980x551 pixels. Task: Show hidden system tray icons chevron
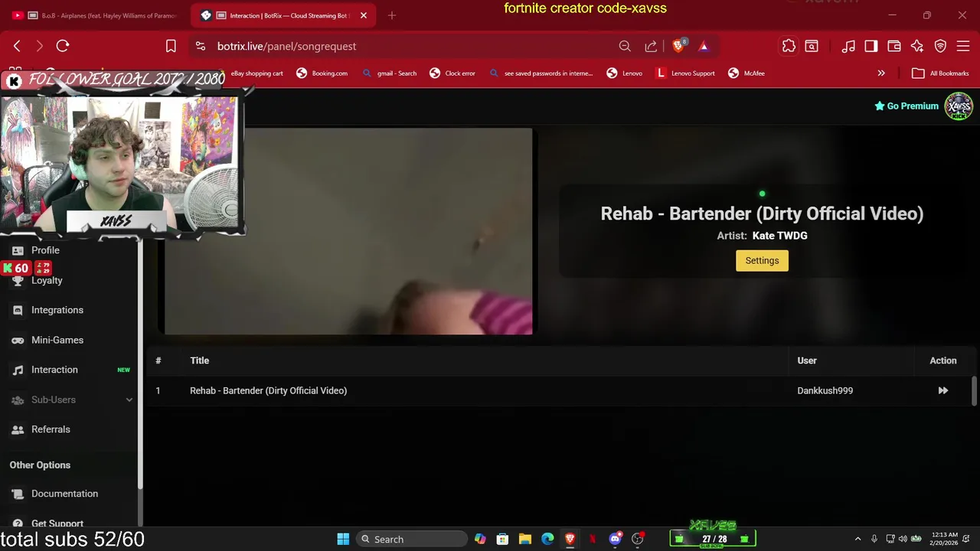[x=857, y=539]
